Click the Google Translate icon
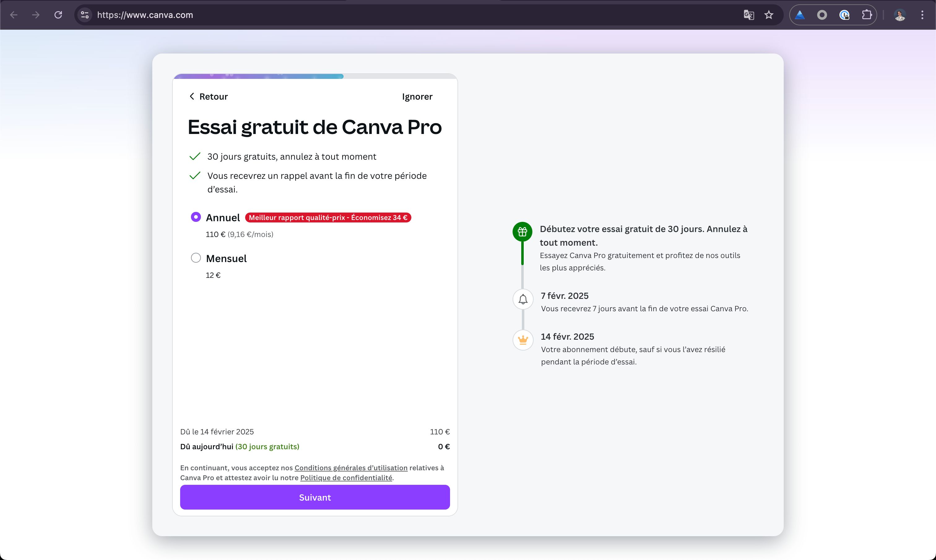 coord(749,15)
